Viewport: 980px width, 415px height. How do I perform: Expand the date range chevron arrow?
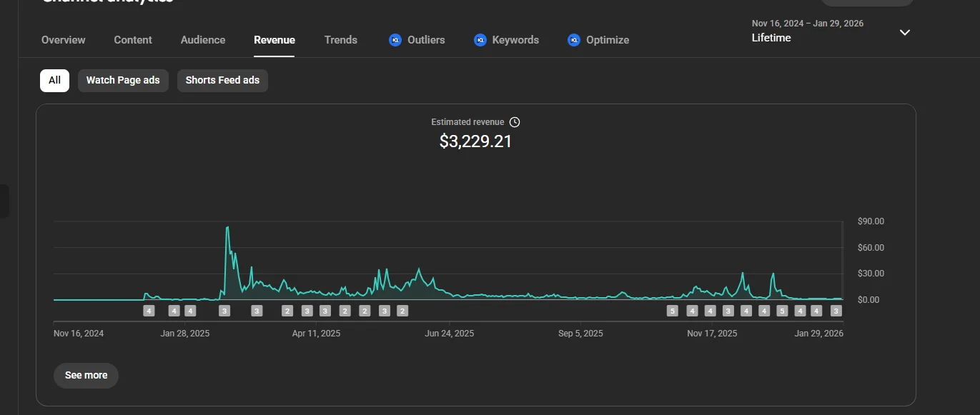[x=904, y=32]
